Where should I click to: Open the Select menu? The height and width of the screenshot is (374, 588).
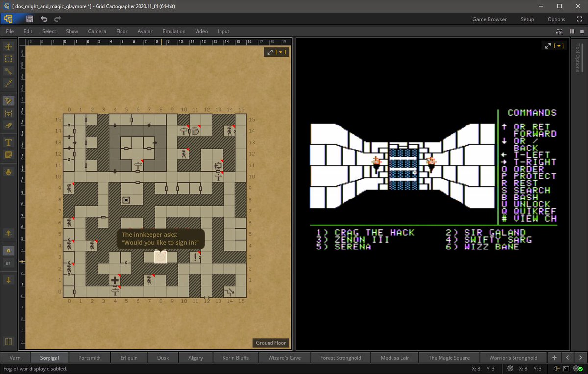tap(49, 31)
